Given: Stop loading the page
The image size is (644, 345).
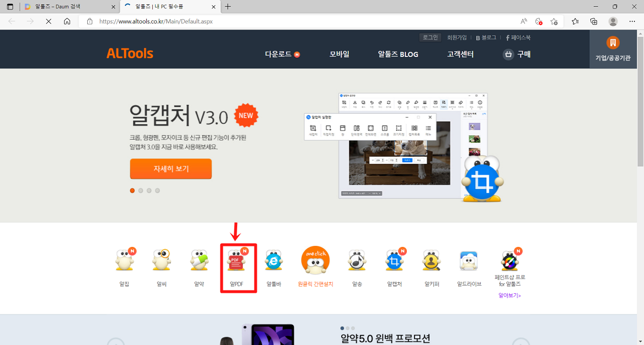Looking at the screenshot, I should [x=48, y=22].
